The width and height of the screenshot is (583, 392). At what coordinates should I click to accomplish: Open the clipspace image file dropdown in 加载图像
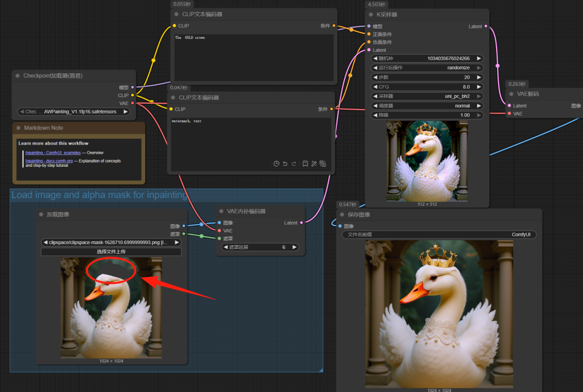[111, 242]
